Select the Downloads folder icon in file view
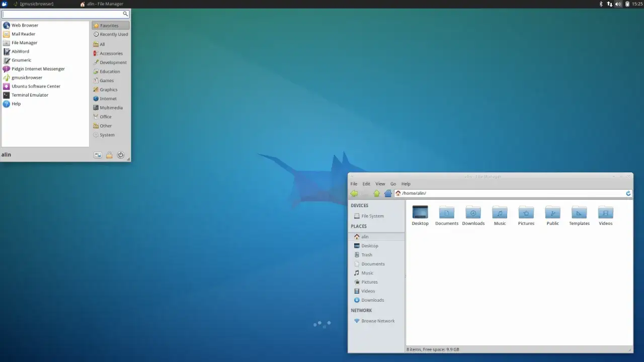The height and width of the screenshot is (362, 644). [473, 212]
